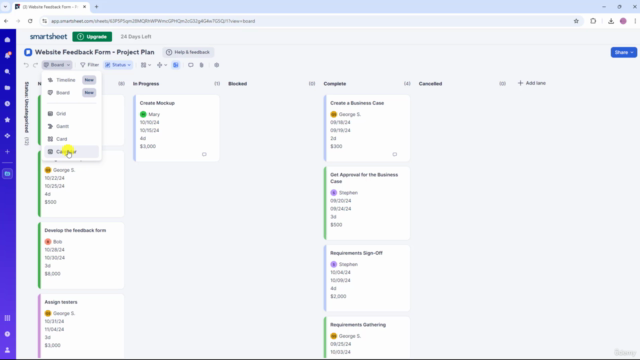Click the Undo arrow in toolbar
Image resolution: width=640 pixels, height=360 pixels.
click(x=26, y=65)
